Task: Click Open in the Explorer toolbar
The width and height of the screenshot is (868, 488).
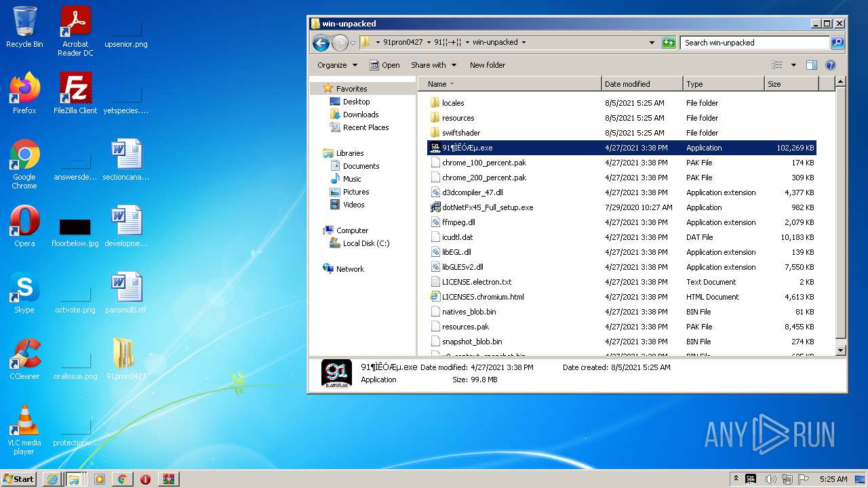Action: click(x=384, y=65)
